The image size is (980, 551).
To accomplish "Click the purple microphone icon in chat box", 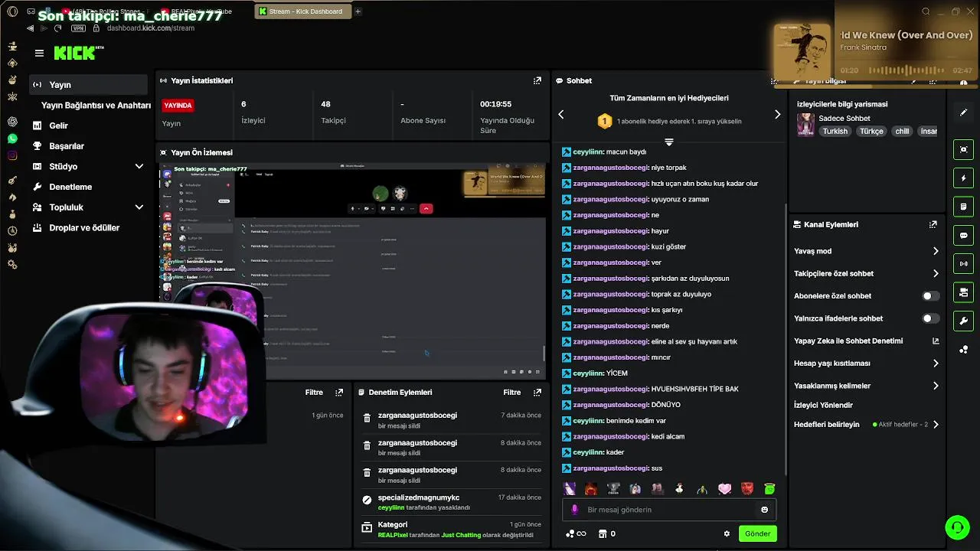I will tap(575, 510).
